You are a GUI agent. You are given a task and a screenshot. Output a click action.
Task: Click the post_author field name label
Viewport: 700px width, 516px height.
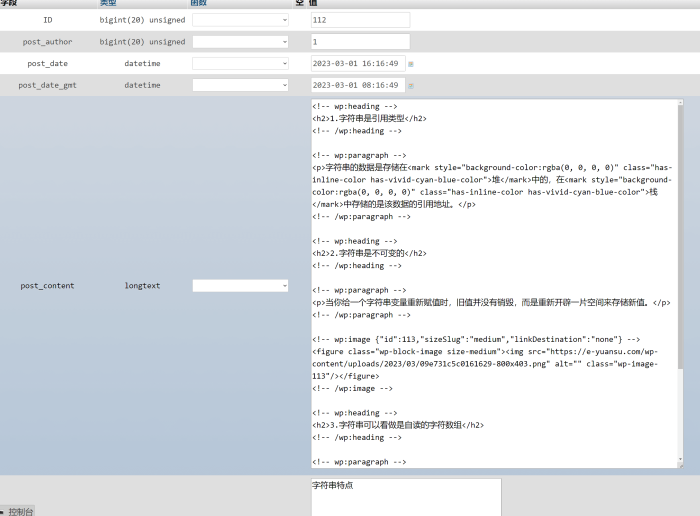48,42
